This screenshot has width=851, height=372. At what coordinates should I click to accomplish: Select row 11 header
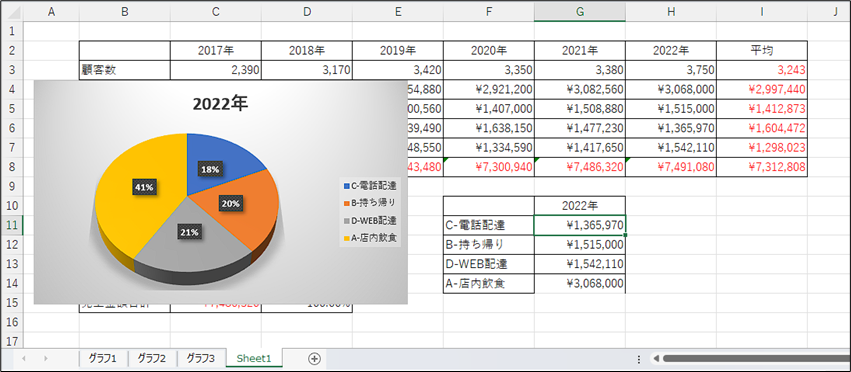[11, 225]
